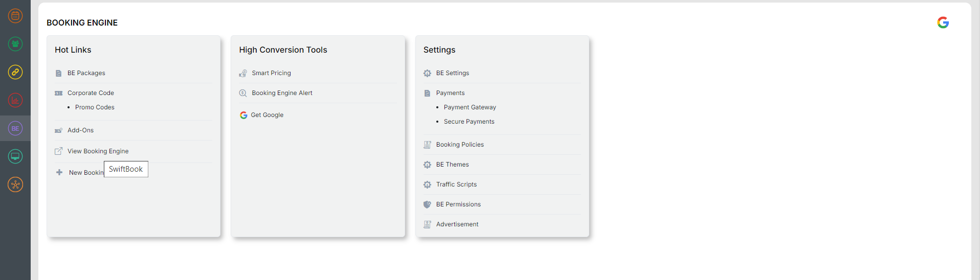Click the yellow link icon in the sidebar

(x=15, y=72)
